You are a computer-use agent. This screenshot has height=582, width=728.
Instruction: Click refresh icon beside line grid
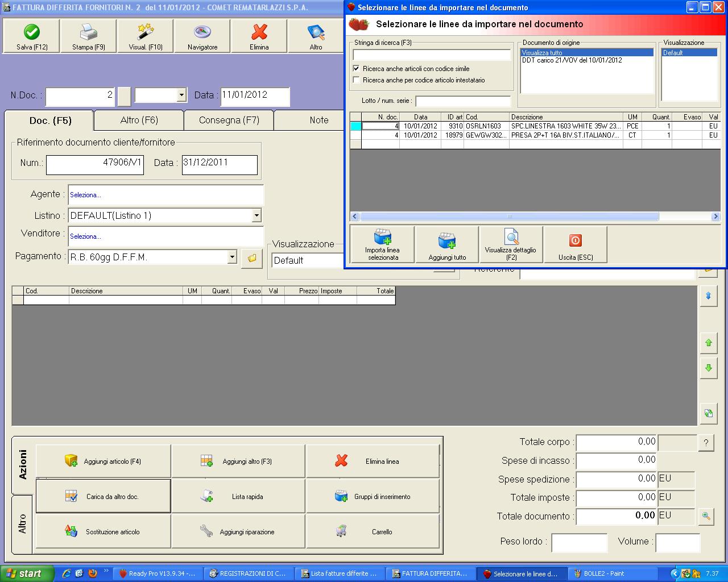[708, 413]
